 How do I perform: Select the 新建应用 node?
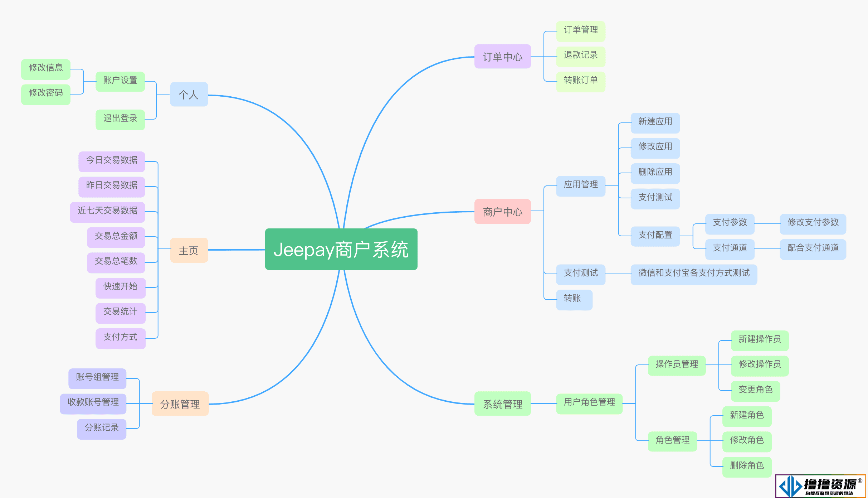point(655,123)
